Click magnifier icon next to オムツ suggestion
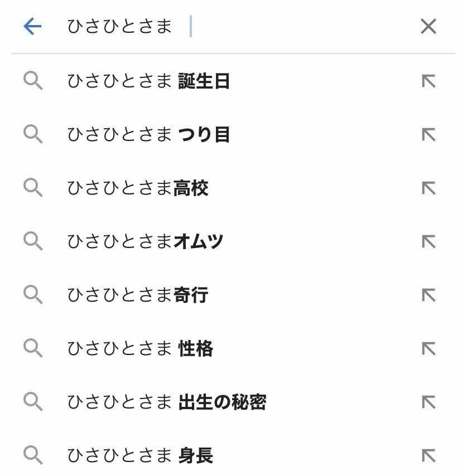 pos(33,242)
